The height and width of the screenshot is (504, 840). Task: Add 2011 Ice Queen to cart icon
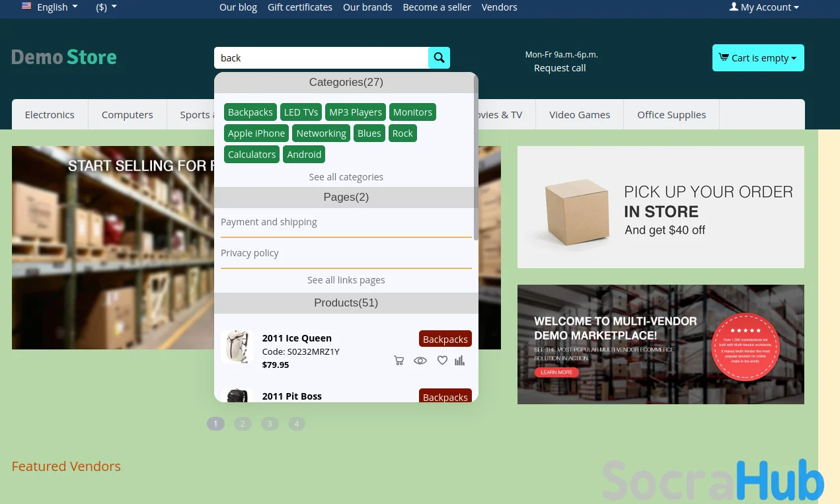[x=399, y=361]
